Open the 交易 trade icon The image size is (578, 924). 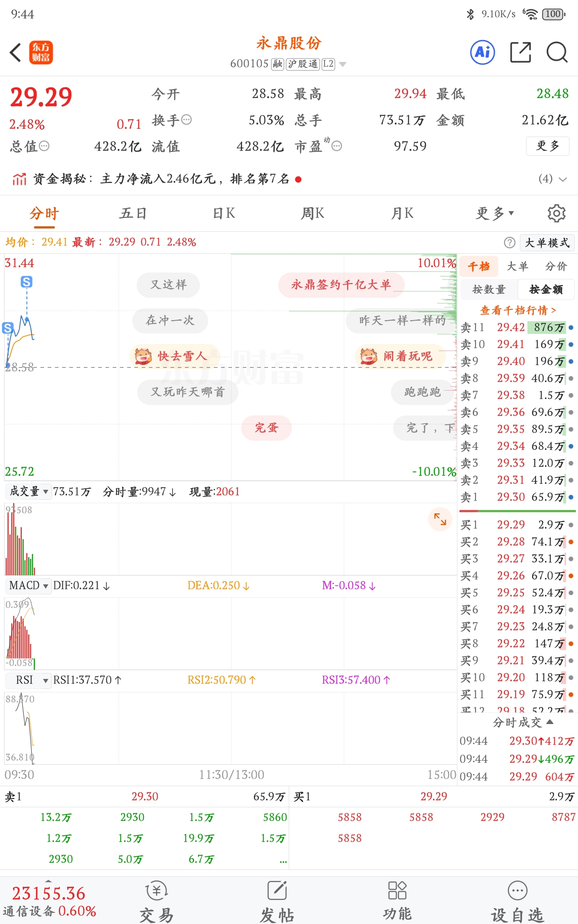pos(156,891)
